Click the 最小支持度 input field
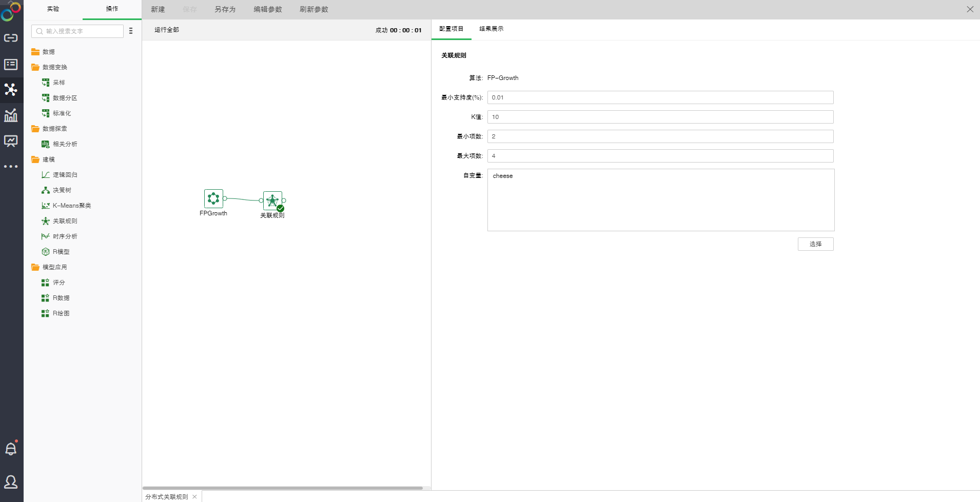This screenshot has width=980, height=502. click(x=660, y=97)
